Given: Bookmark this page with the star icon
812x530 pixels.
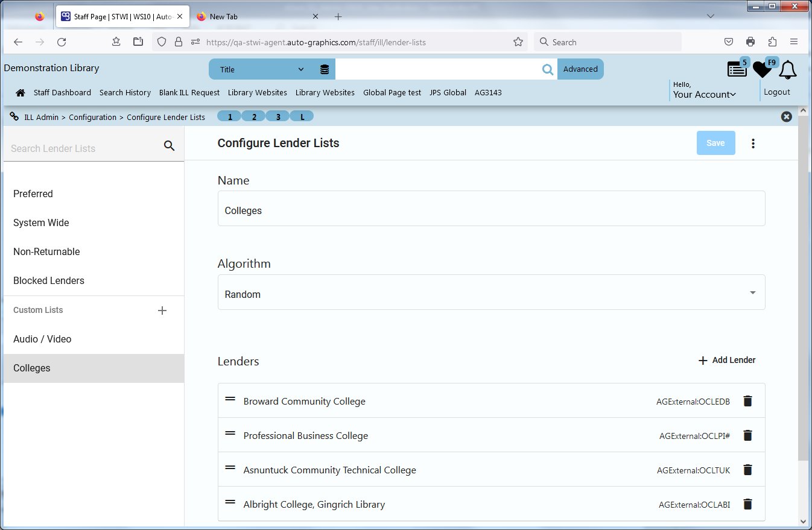Looking at the screenshot, I should point(518,42).
